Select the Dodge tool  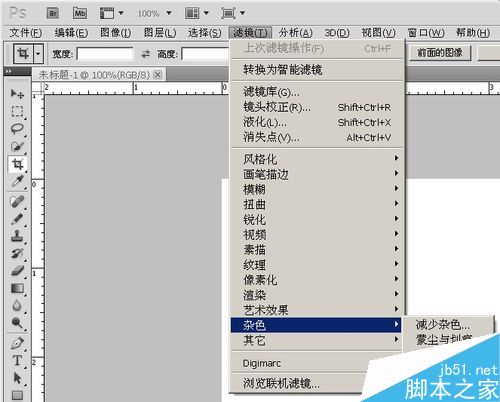coord(17,323)
